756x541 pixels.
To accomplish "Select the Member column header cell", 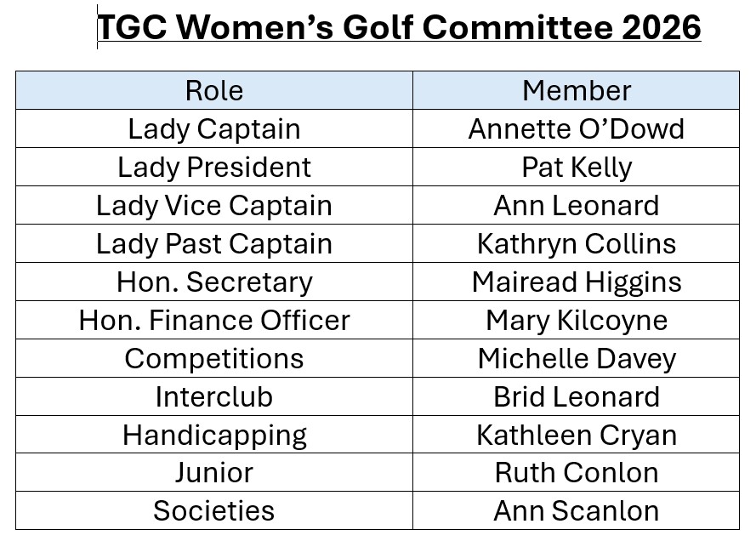I will [x=577, y=90].
